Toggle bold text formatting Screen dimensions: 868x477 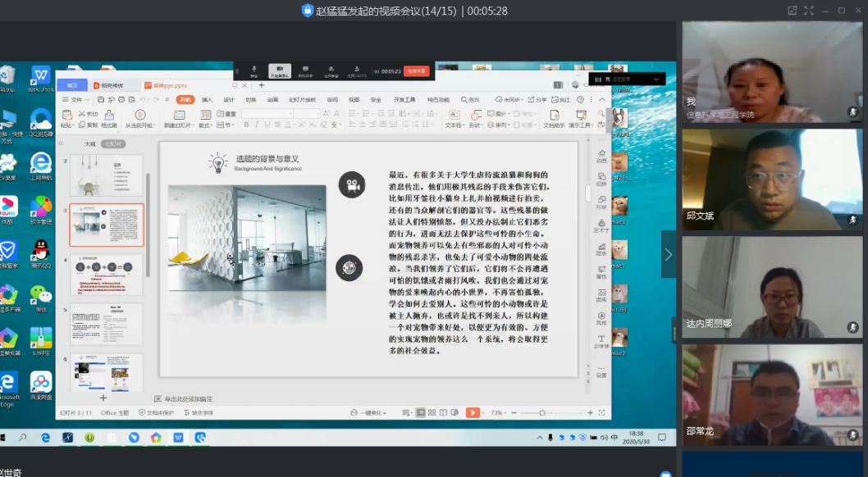[x=245, y=125]
